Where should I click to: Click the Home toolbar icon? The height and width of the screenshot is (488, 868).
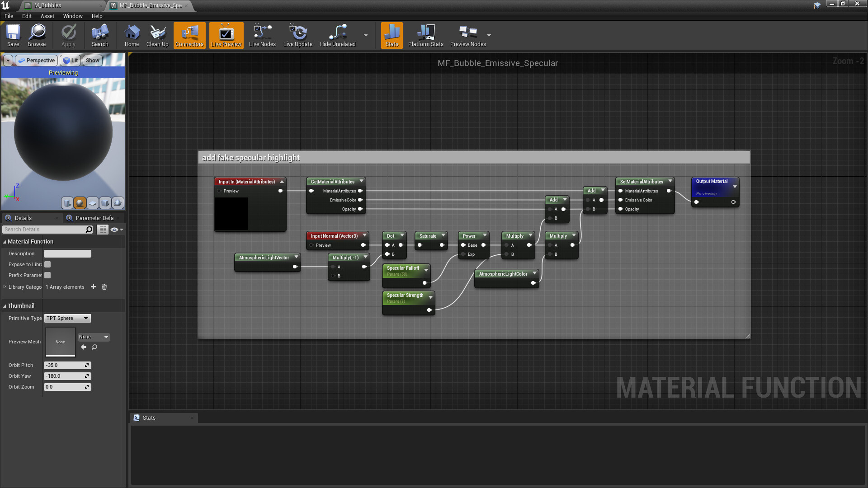pos(132,35)
